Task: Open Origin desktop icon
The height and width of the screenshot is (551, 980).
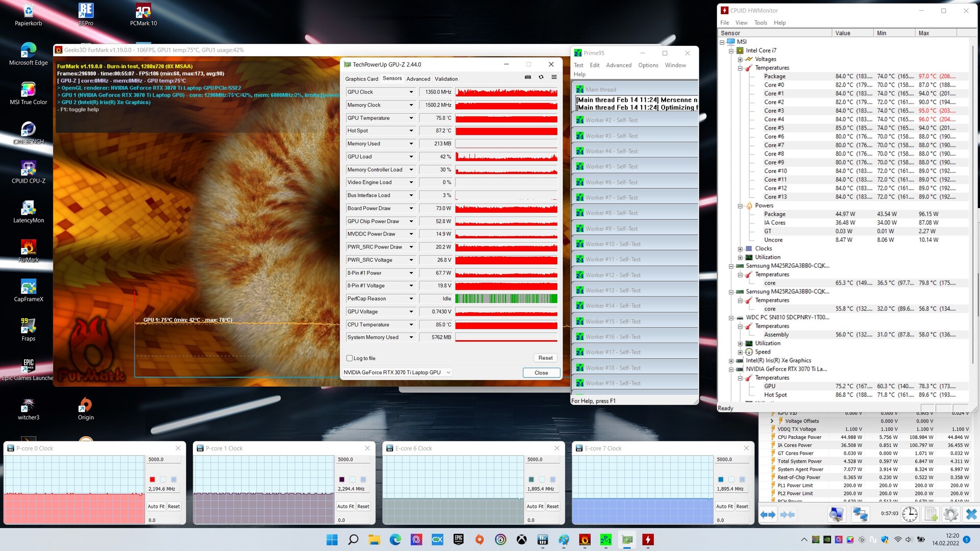Action: (86, 409)
